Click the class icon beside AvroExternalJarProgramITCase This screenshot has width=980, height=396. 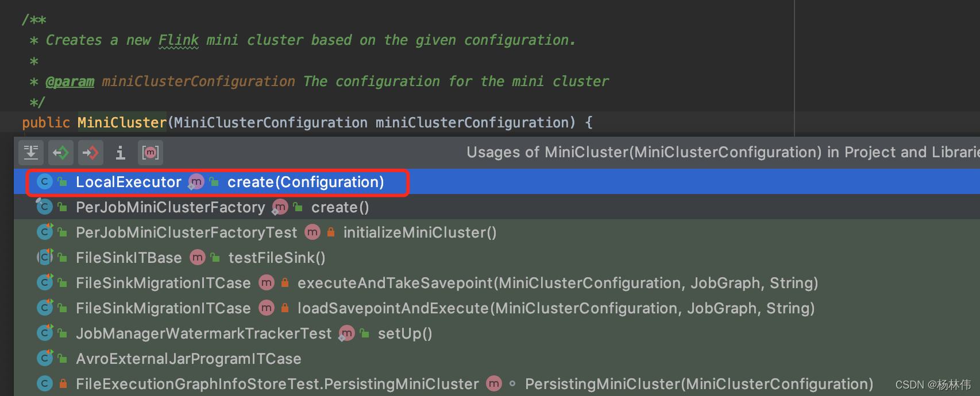pos(44,359)
